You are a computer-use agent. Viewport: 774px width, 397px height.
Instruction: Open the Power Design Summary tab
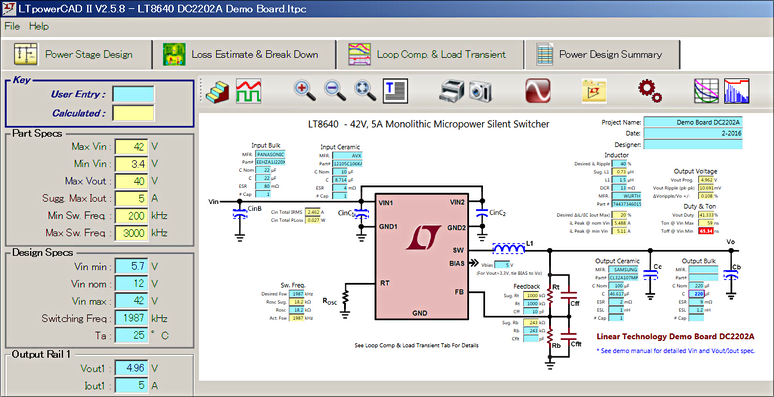(602, 54)
